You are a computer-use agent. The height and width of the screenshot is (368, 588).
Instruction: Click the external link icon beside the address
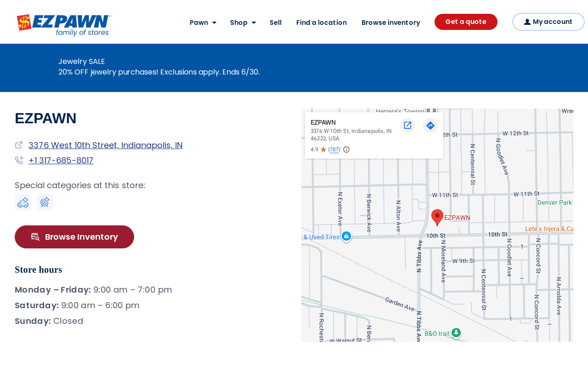coord(19,145)
